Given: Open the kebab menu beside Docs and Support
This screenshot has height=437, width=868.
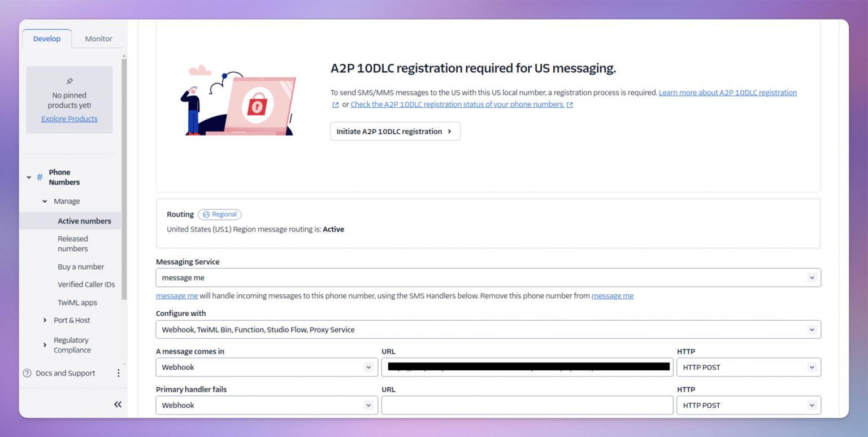Looking at the screenshot, I should (118, 373).
